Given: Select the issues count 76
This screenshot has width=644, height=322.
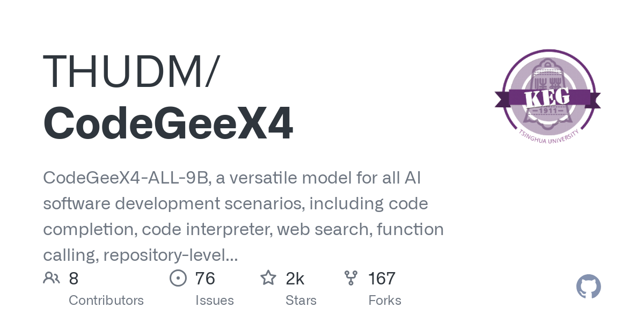Looking at the screenshot, I should click(205, 279).
